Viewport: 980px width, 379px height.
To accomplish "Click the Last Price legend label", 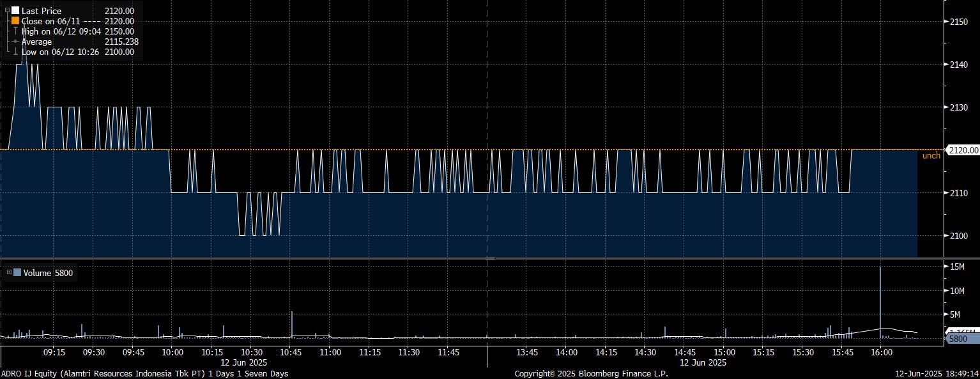I will 42,11.
